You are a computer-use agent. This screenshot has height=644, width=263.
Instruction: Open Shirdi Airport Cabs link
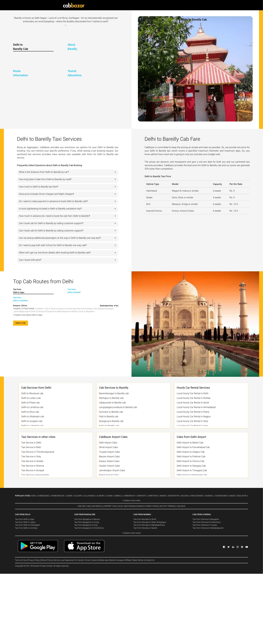[108, 447]
